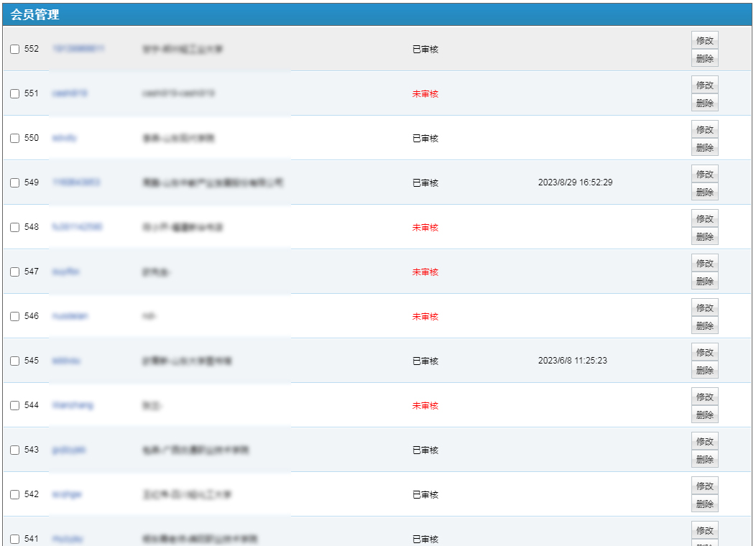The image size is (756, 546).
Task: Click the red 未审核 status in row 551
Action: click(425, 94)
